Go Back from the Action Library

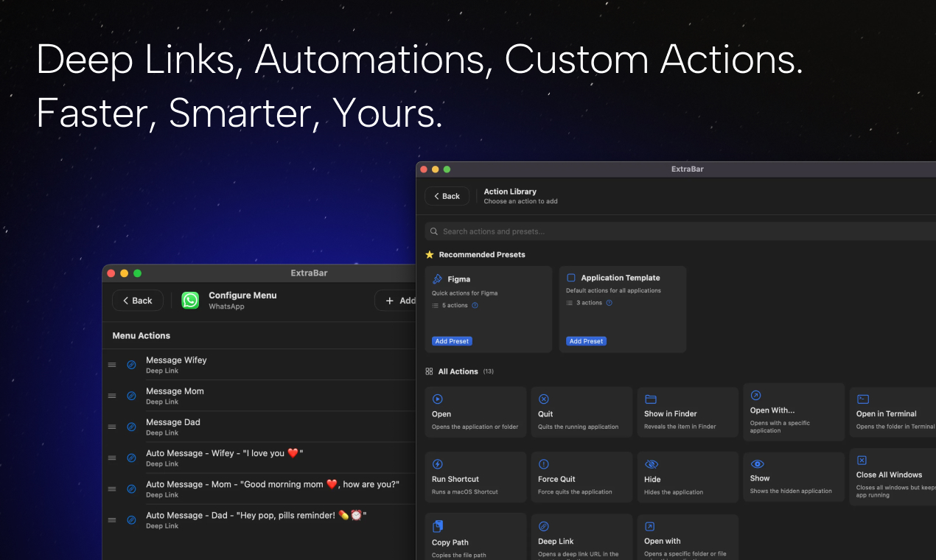tap(447, 196)
